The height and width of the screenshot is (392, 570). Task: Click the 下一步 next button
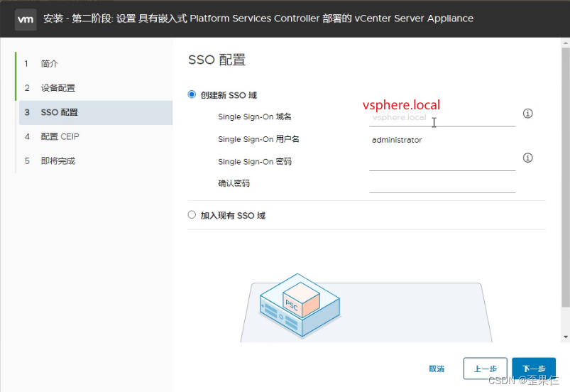click(x=534, y=369)
